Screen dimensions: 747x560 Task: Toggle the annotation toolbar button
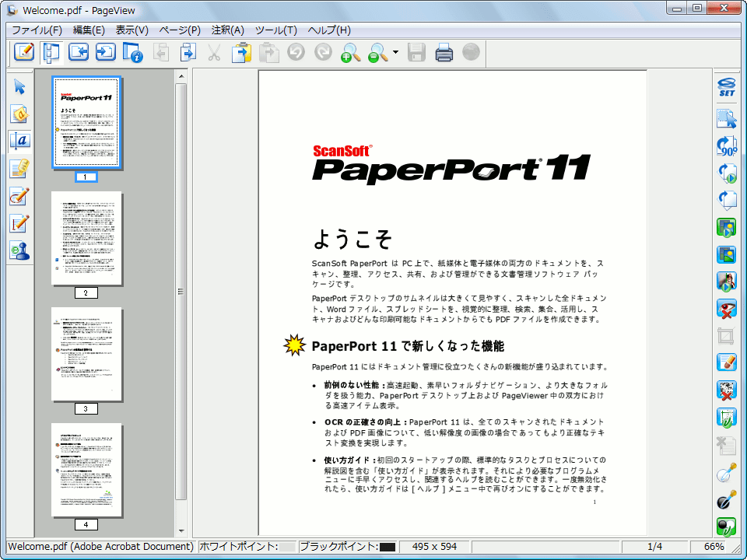(24, 53)
